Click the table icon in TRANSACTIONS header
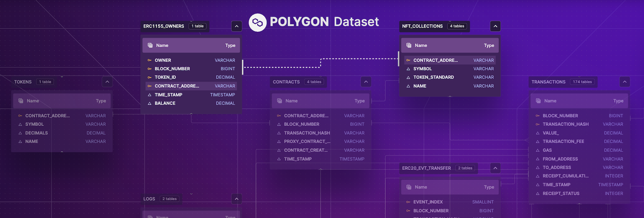 (x=538, y=101)
